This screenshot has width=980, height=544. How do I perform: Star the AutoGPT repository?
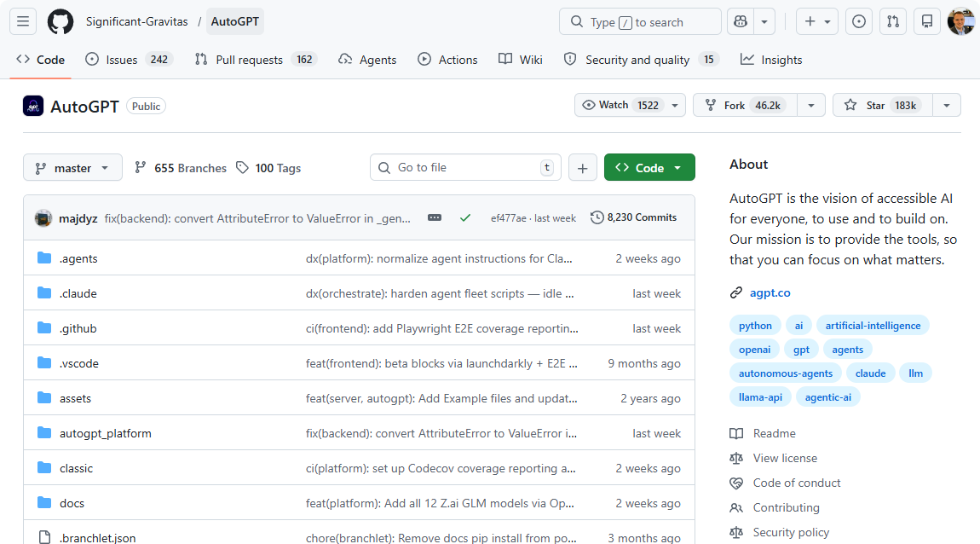[x=883, y=105]
